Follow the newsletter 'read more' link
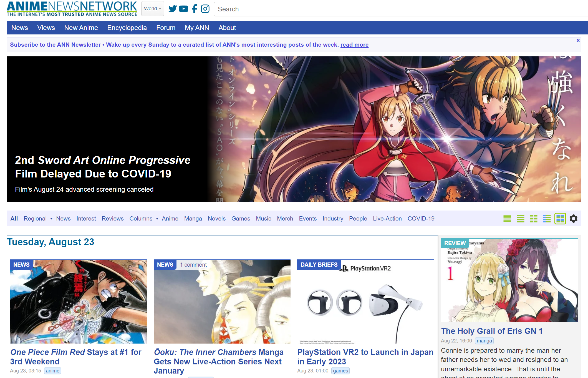The image size is (588, 378). pyautogui.click(x=354, y=45)
